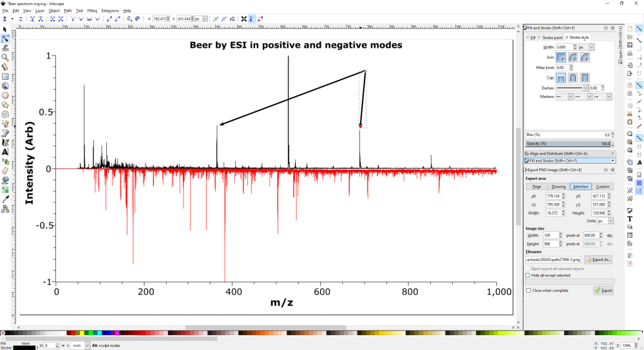Switch to the Stroke paint tab
The image size is (644, 350).
(x=551, y=37)
